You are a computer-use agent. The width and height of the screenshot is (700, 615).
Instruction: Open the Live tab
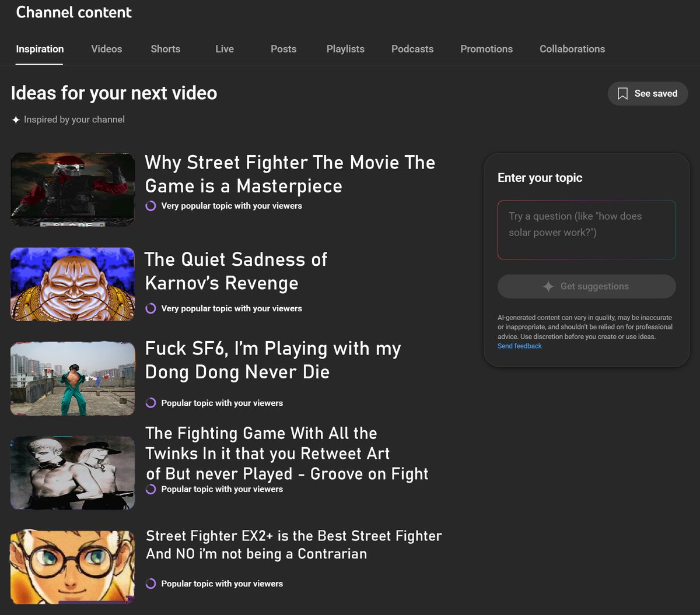point(225,49)
